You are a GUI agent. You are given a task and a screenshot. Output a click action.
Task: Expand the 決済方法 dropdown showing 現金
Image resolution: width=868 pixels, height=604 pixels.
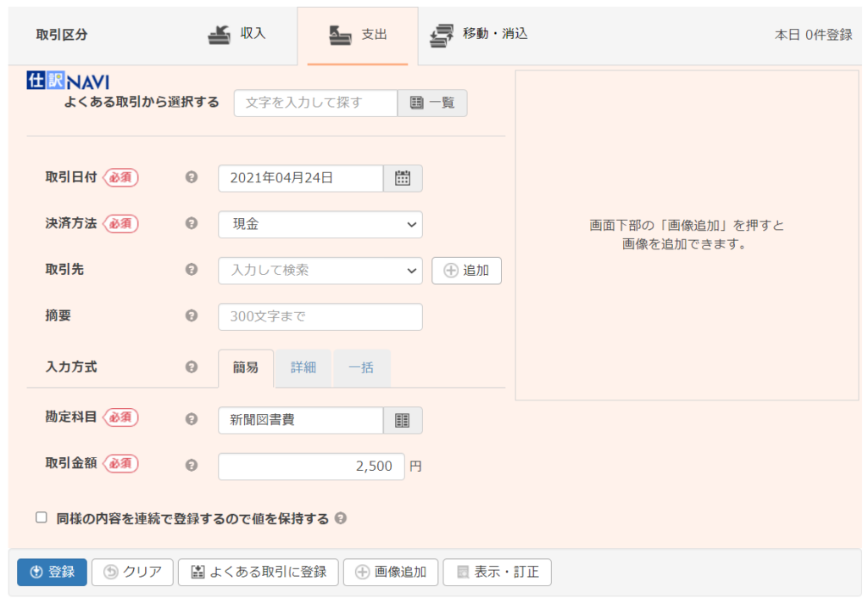click(320, 225)
